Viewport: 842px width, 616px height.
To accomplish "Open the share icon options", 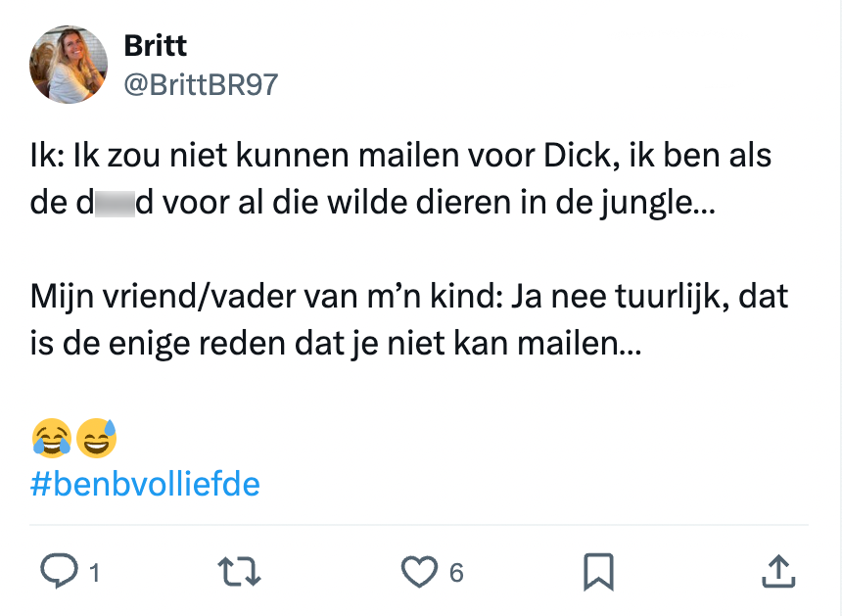I will 776,571.
